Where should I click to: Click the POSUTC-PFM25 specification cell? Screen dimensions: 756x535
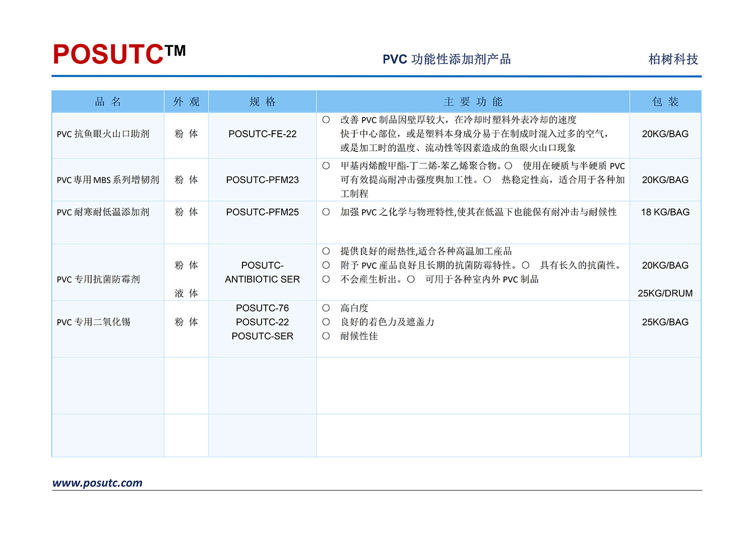[263, 212]
